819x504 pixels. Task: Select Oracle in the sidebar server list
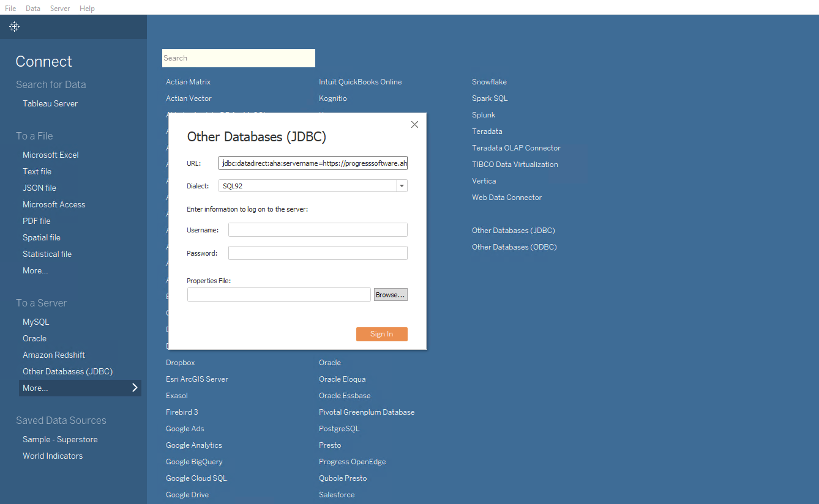click(34, 338)
